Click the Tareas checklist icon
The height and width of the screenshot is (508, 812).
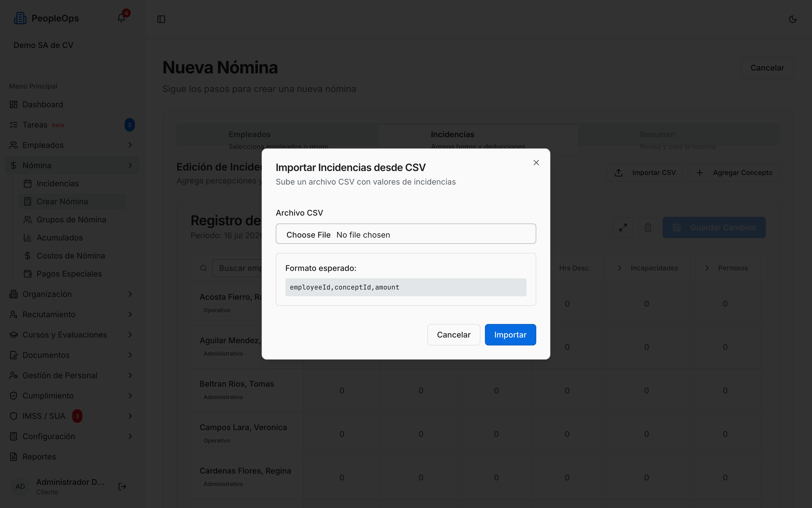click(x=14, y=125)
